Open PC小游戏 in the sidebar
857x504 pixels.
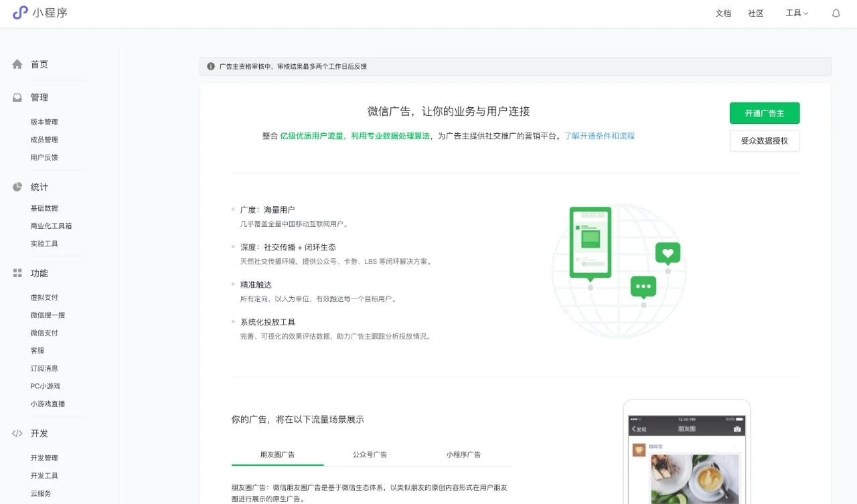point(46,386)
